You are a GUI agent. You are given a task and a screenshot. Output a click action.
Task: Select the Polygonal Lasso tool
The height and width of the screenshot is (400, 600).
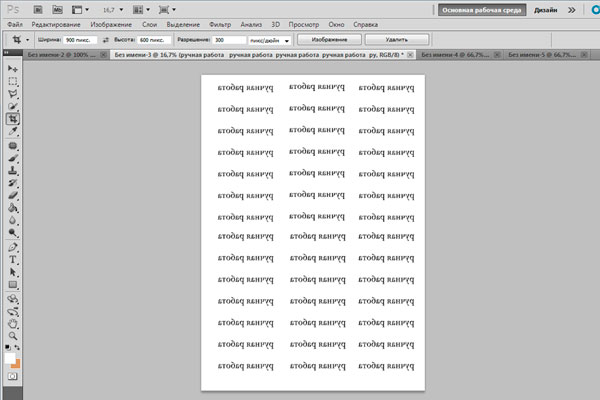pos(13,94)
